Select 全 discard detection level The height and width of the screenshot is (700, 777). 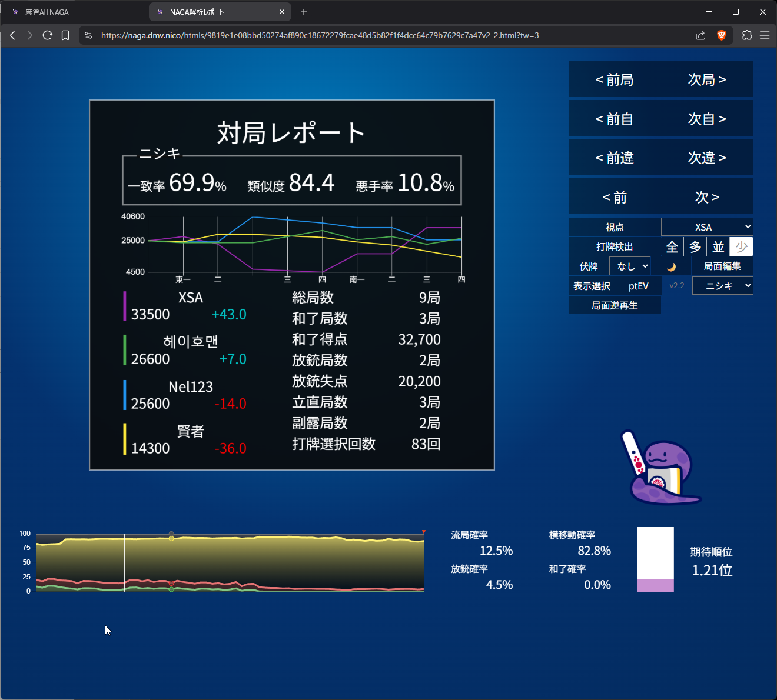672,247
